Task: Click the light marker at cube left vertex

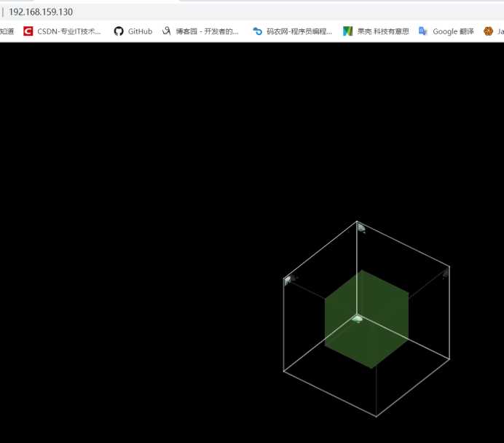Action: tap(288, 280)
